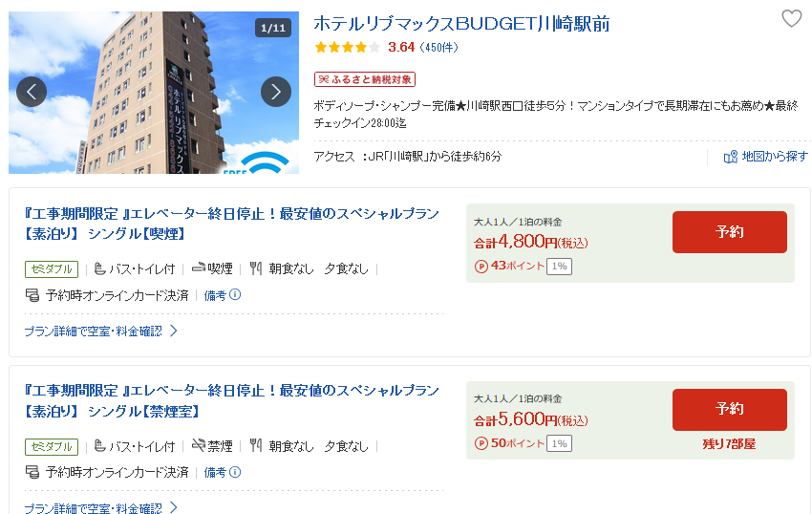The image size is (812, 514).
Task: Expand chevron after 禁煙室 plan details link
Action: (174, 507)
